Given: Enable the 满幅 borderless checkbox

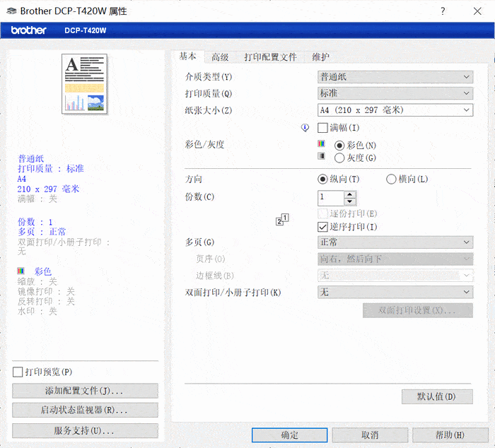Looking at the screenshot, I should tap(323, 128).
